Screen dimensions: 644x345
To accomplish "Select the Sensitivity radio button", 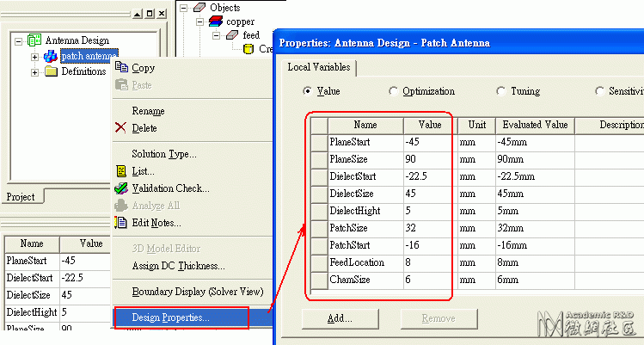I will click(599, 91).
